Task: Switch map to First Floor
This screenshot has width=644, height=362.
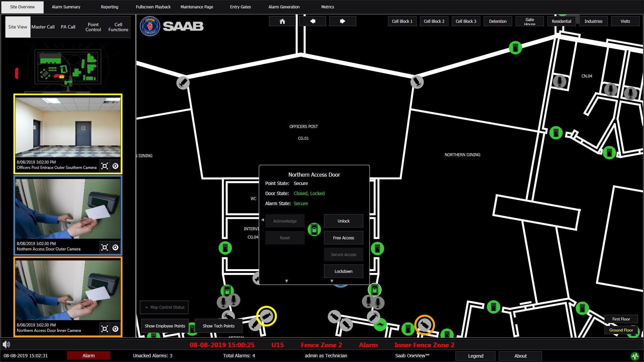Action: pos(621,319)
